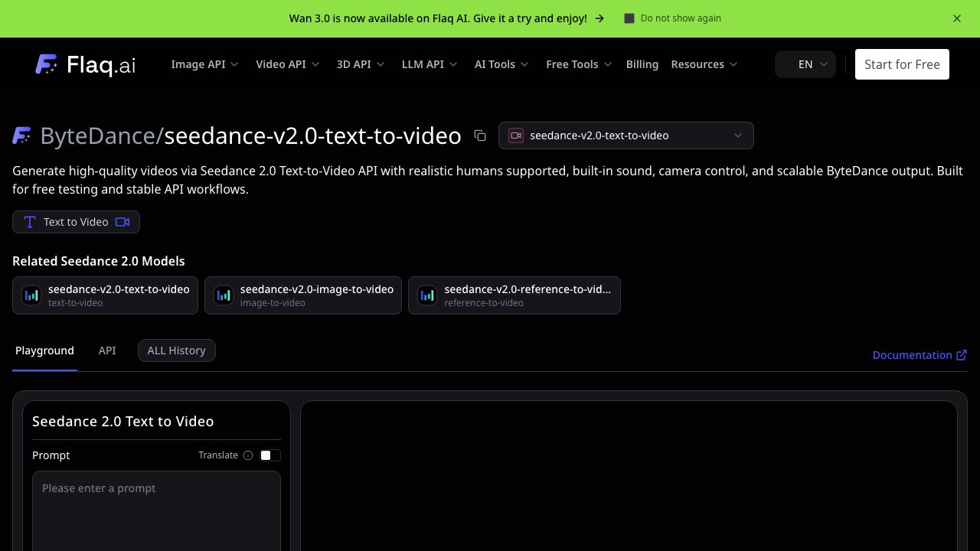This screenshot has width=980, height=551.
Task: Click the Documentation external link icon
Action: coord(962,355)
